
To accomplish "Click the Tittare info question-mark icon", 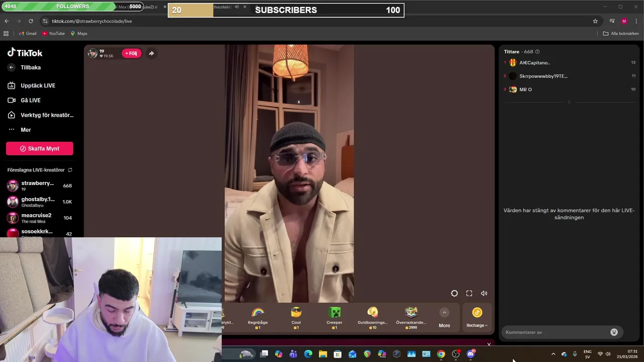I will tap(537, 52).
